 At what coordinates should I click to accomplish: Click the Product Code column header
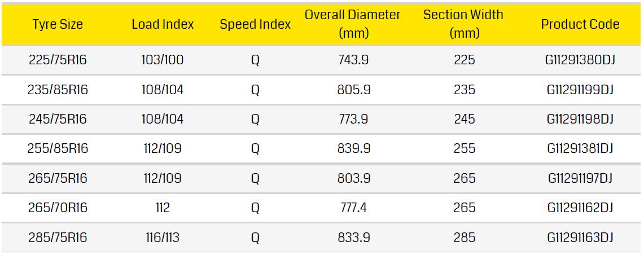pyautogui.click(x=580, y=24)
